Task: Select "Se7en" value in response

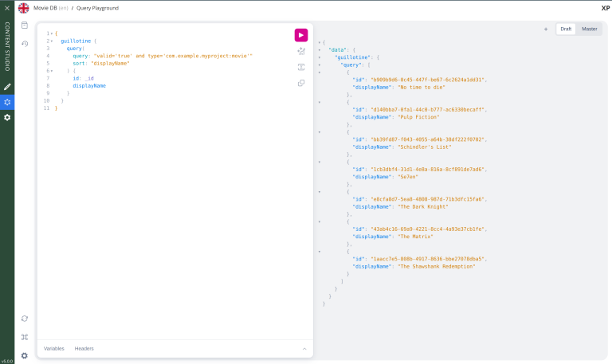Action: (408, 177)
